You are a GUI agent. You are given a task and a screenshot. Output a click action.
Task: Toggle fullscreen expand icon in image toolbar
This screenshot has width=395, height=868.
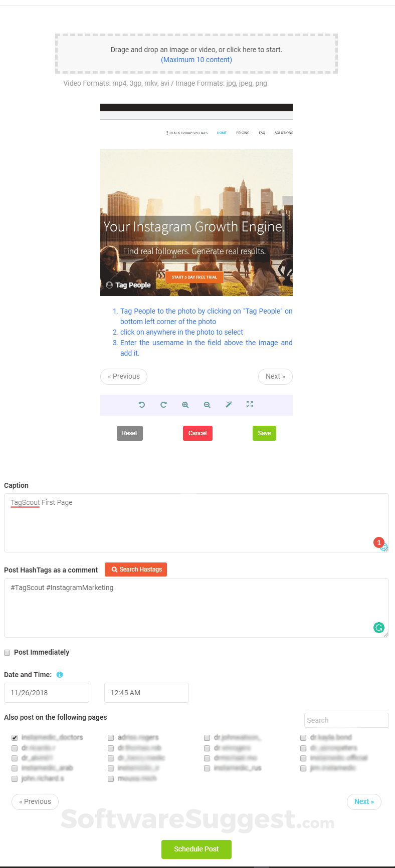(x=250, y=404)
